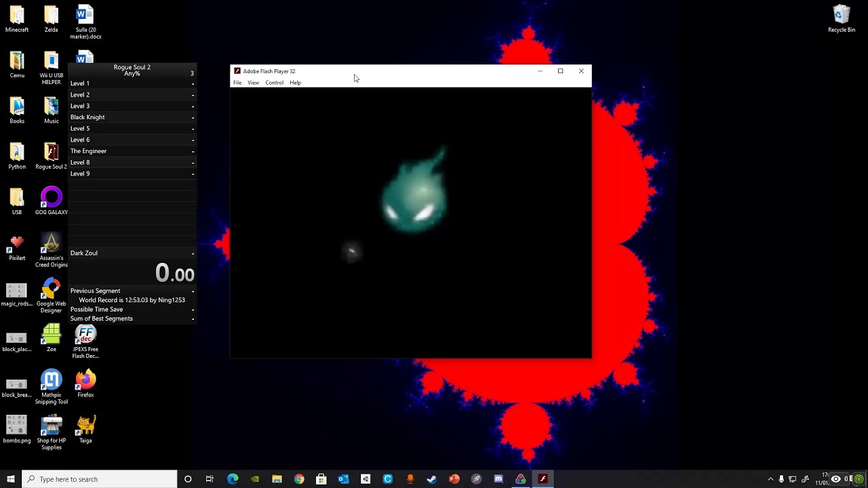868x488 pixels.
Task: Click the Python folder desktop icon
Action: [17, 156]
